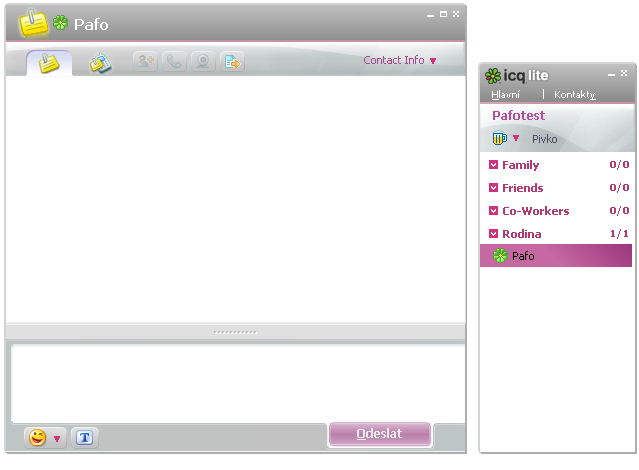This screenshot has width=639, height=470.
Task: Open the smiley emoticon picker
Action: 37,438
